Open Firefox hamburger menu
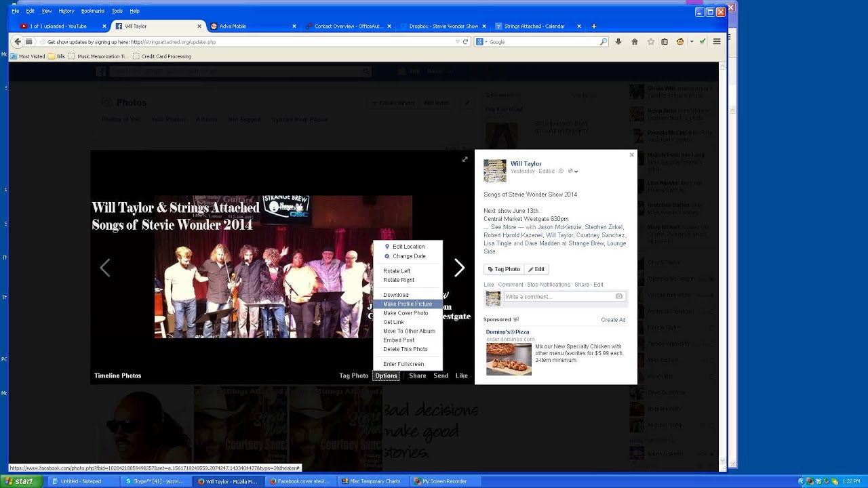The image size is (868, 488). 717,41
